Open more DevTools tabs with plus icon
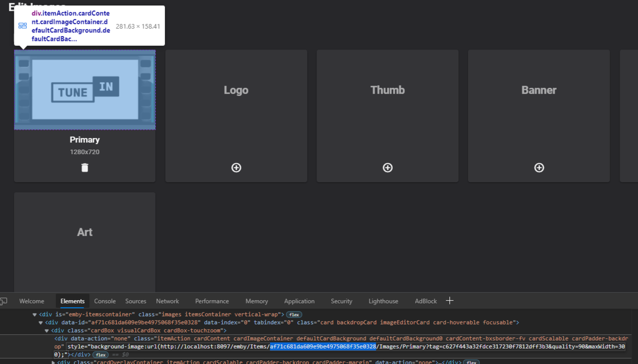 450,301
